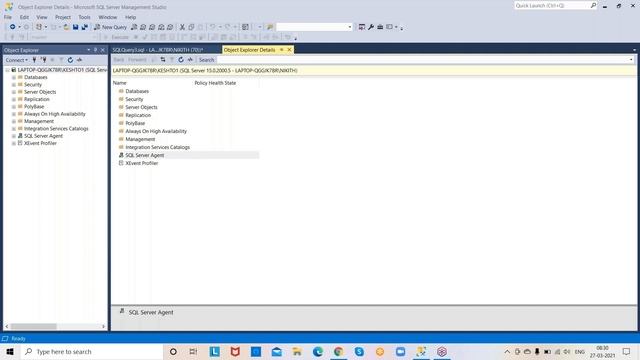Expand the Management node in Object Explorer
This screenshot has width=640, height=360.
pyautogui.click(x=13, y=121)
